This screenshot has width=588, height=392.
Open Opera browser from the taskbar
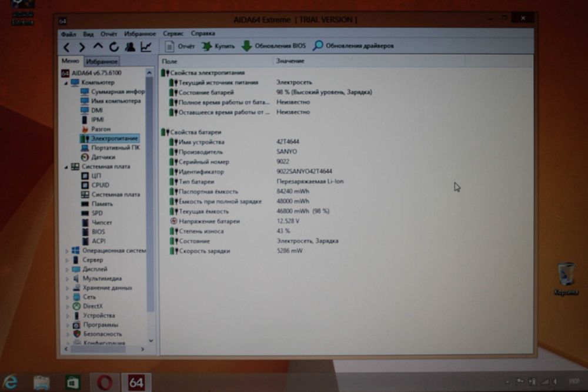point(105,383)
